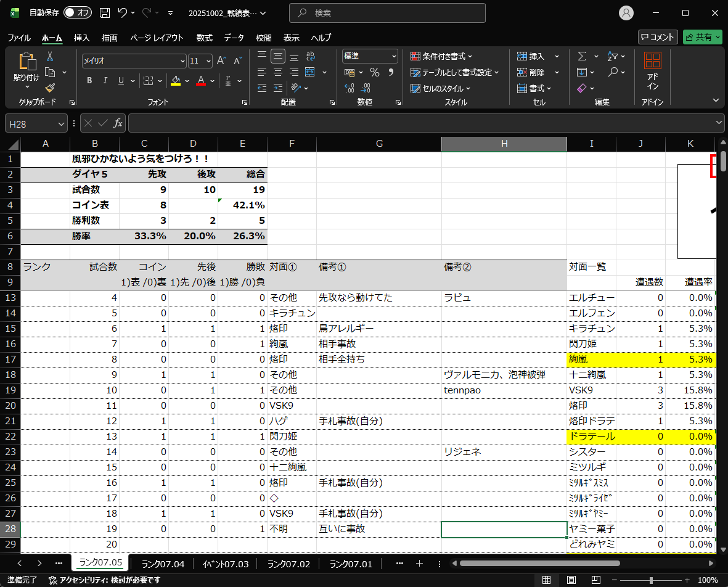Open sheet tab イベント07.03
Screen dimensions: 728x587
(226, 564)
